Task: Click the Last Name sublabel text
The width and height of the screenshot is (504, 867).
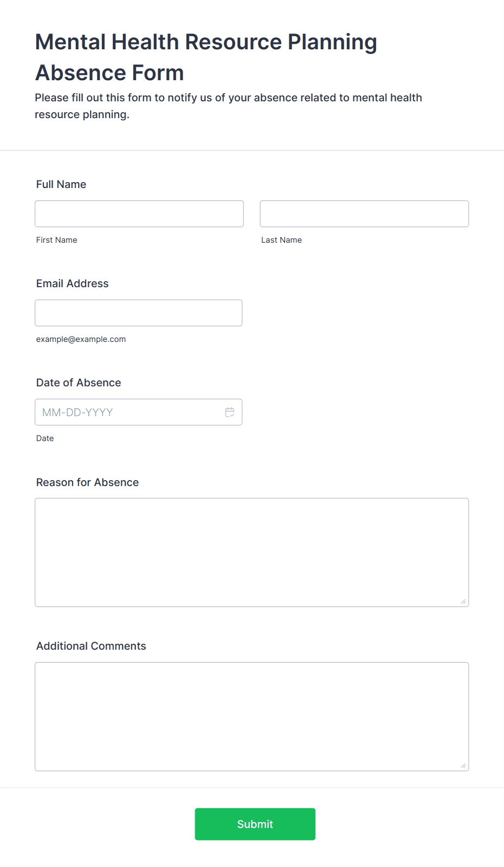Action: point(281,240)
